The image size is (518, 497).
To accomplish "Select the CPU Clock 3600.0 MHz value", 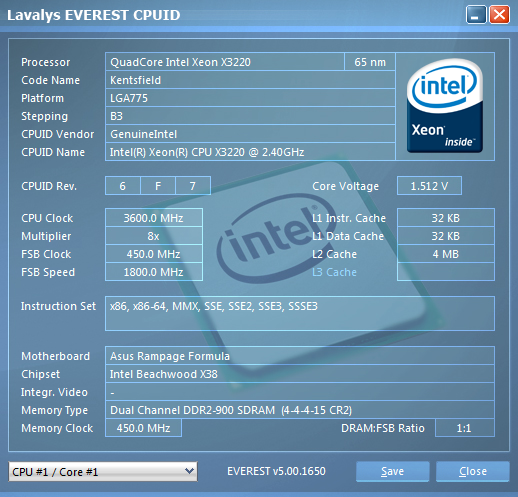I will (154, 218).
